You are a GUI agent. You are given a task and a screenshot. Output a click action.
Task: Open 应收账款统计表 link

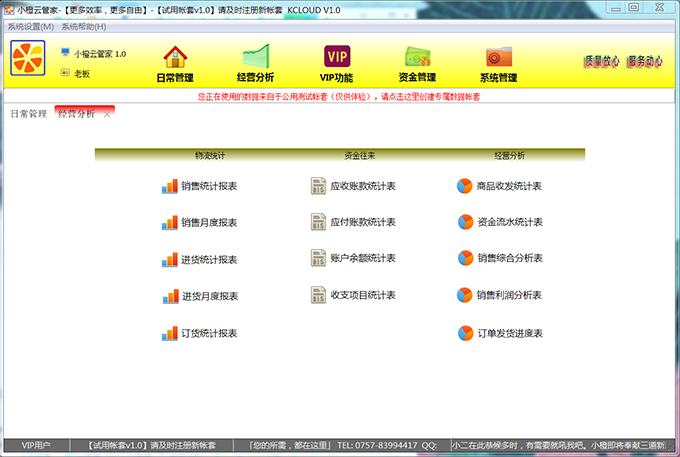(x=363, y=186)
